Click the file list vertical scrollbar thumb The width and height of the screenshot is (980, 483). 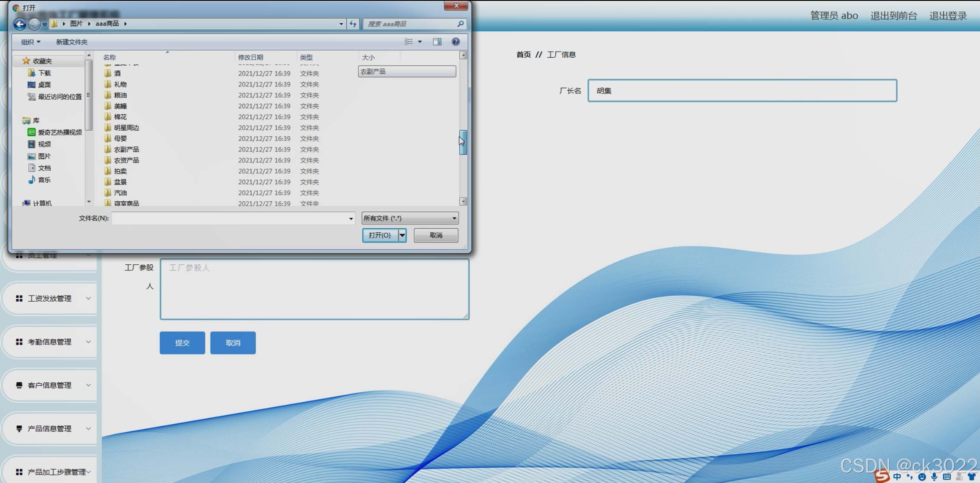pyautogui.click(x=463, y=142)
